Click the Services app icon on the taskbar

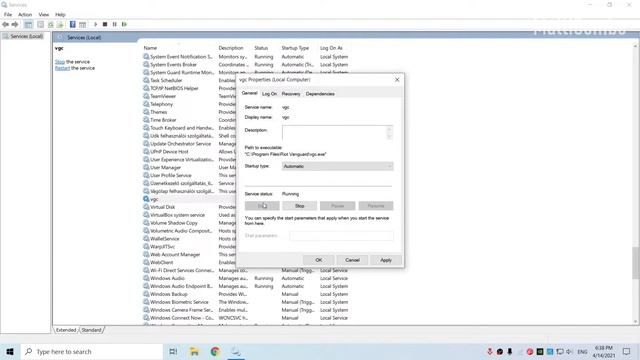(x=236, y=351)
